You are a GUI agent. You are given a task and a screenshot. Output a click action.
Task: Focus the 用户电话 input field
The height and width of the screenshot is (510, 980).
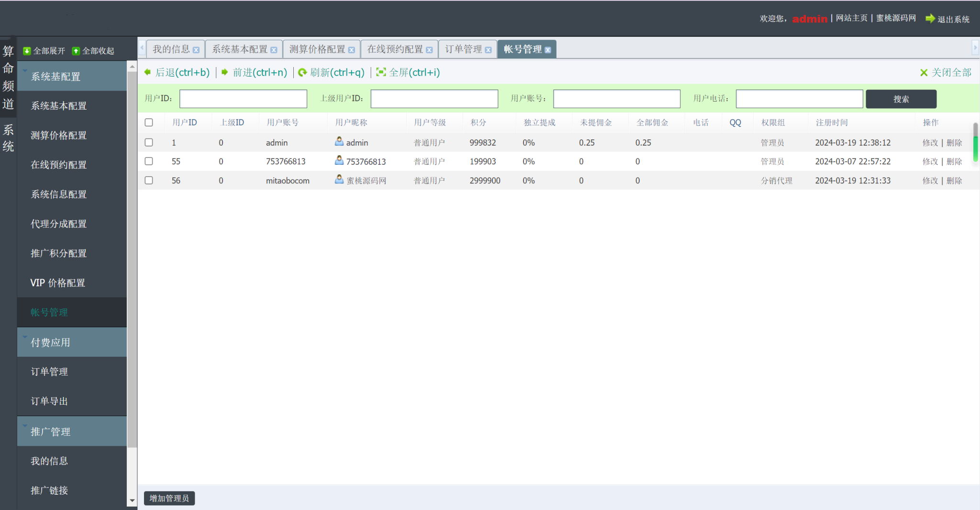click(800, 99)
